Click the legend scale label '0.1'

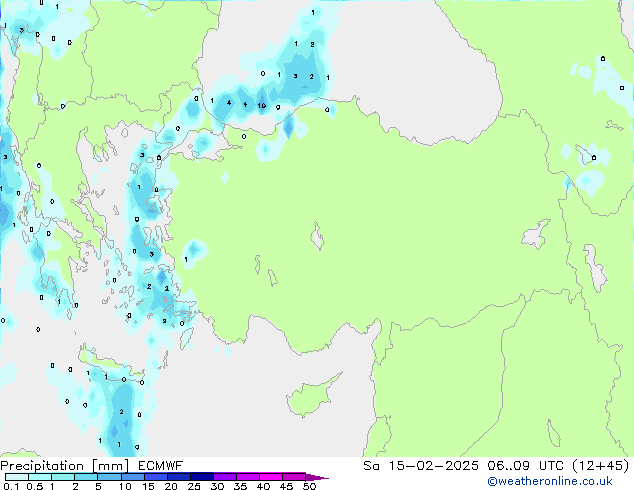(11, 486)
